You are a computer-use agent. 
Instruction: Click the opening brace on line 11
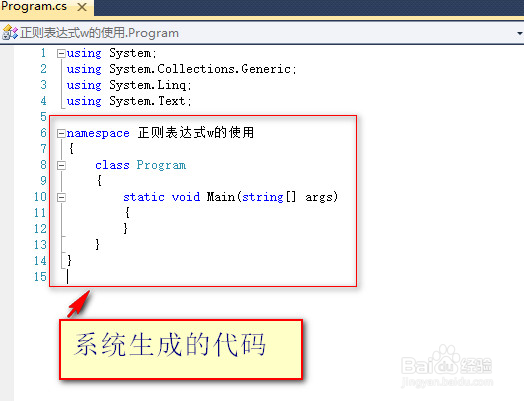coord(127,213)
